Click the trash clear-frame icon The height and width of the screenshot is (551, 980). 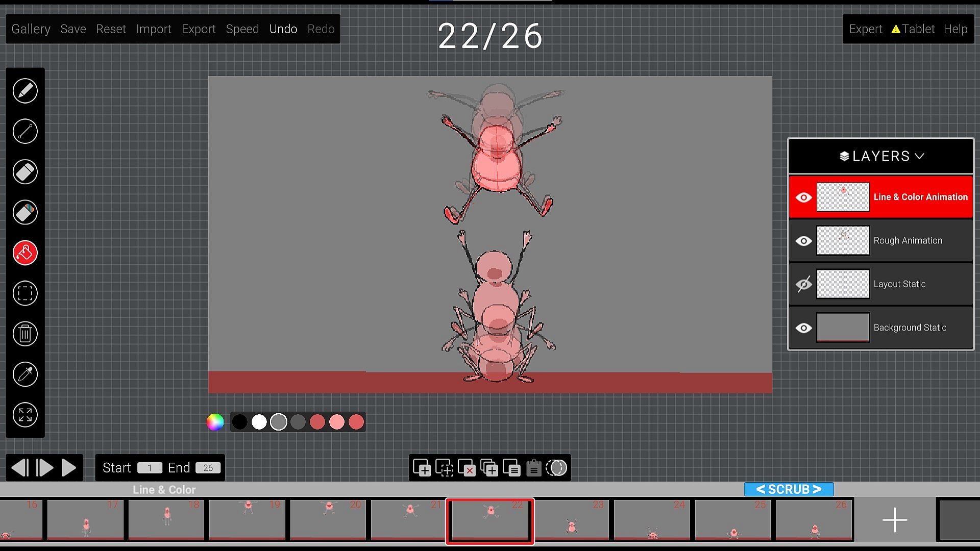coord(25,334)
